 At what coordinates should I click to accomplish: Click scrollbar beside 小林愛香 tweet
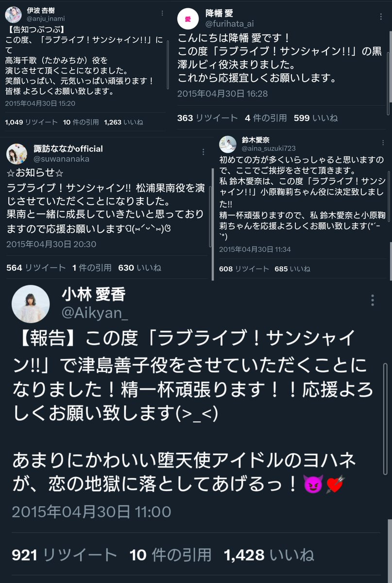click(385, 418)
